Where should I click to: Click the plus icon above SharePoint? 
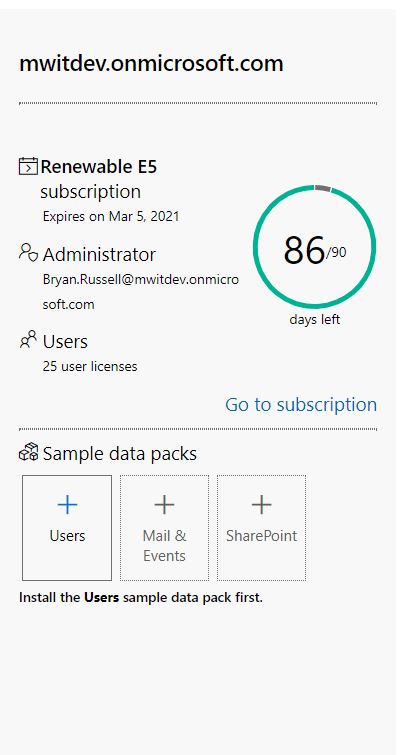[x=261, y=504]
